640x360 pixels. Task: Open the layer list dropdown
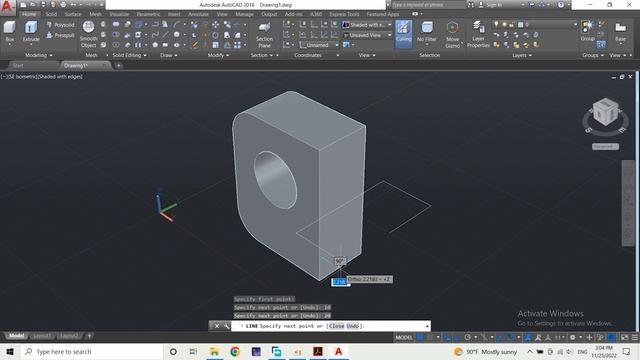click(536, 25)
